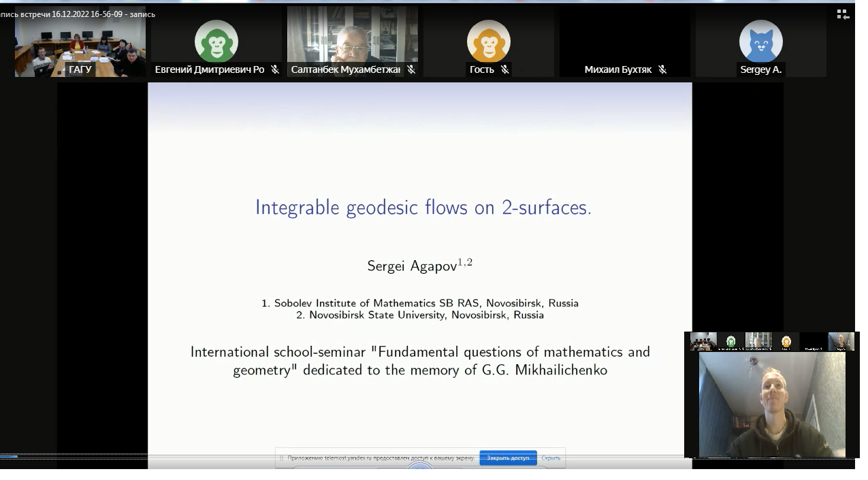868x480 pixels.
Task: Click the speaker self-view video at bottom right
Action: point(771,404)
